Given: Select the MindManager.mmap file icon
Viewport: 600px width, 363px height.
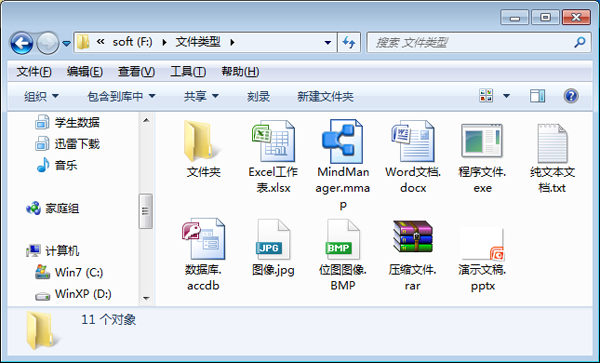Looking at the screenshot, I should tap(342, 141).
